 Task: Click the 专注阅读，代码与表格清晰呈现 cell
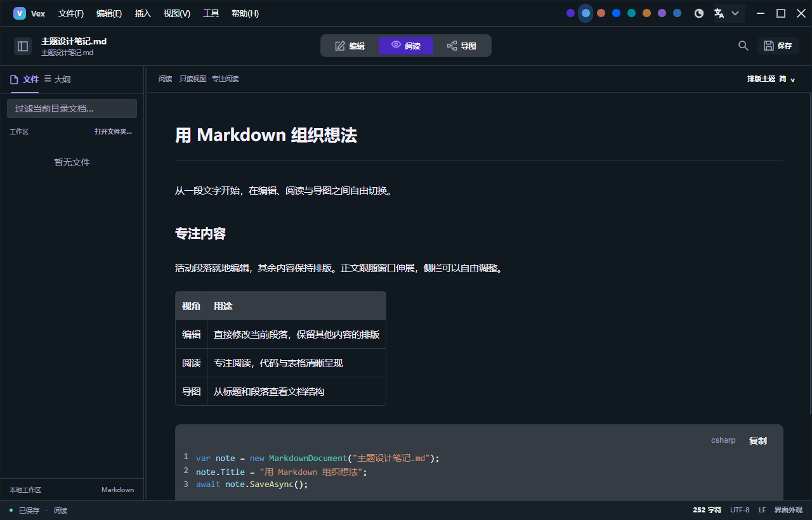coord(296,363)
